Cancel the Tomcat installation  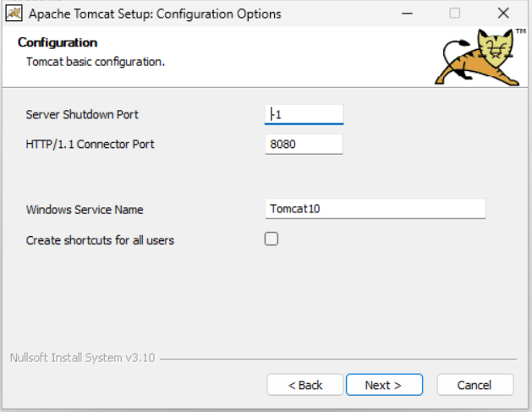tap(474, 385)
